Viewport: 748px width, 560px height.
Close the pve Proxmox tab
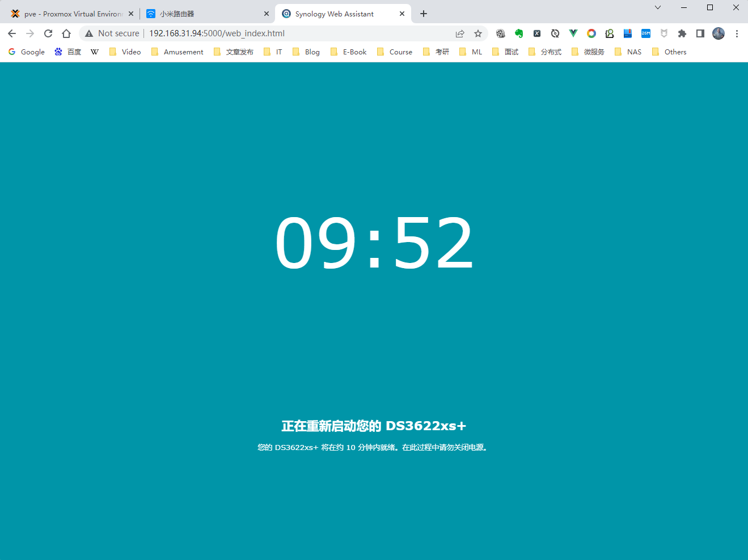131,14
